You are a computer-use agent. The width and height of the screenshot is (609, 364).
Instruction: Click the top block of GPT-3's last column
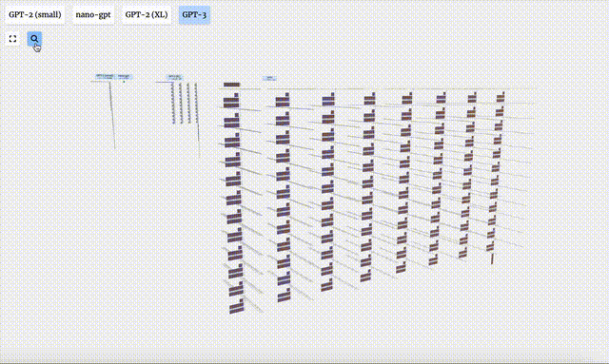point(501,97)
